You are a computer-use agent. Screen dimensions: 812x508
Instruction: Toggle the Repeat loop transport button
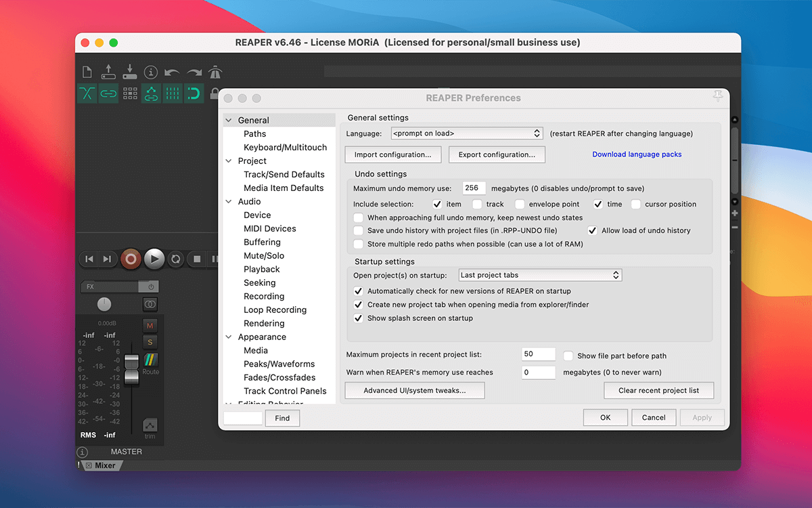(x=176, y=259)
